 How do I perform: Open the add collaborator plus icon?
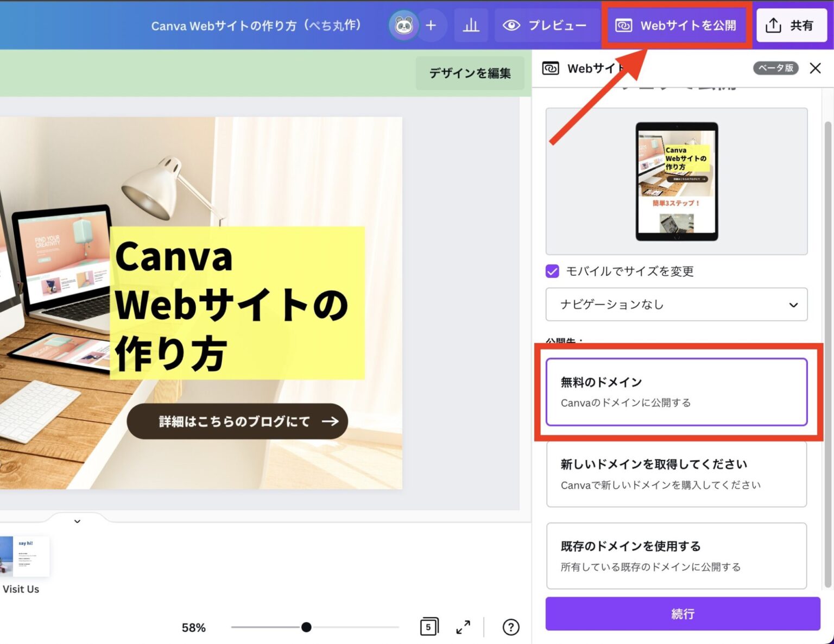coord(432,25)
